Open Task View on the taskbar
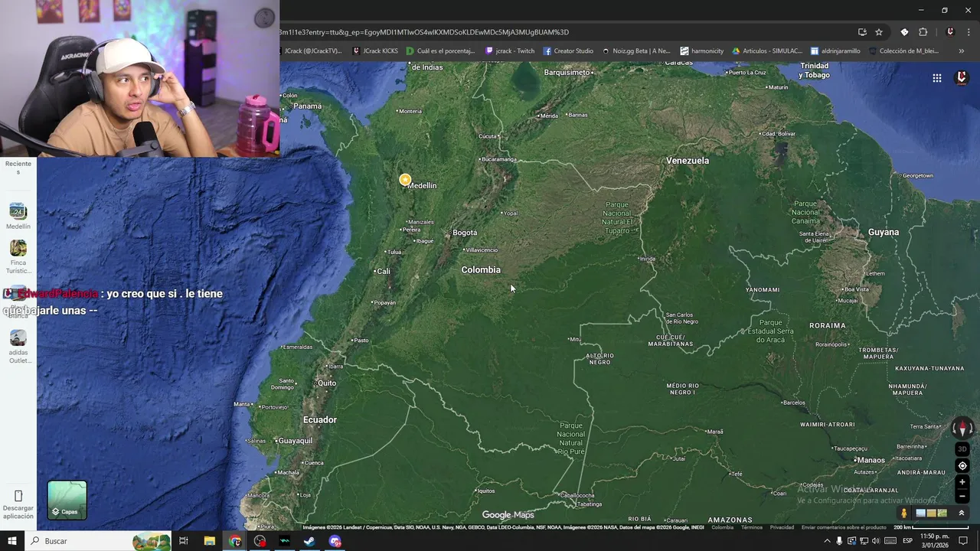 coord(184,541)
